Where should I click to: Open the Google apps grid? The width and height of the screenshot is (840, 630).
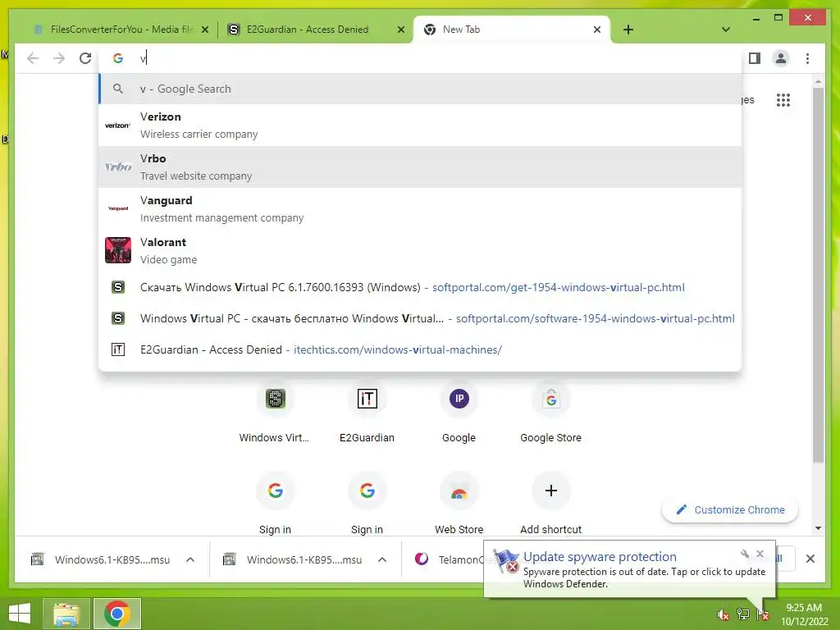(783, 99)
